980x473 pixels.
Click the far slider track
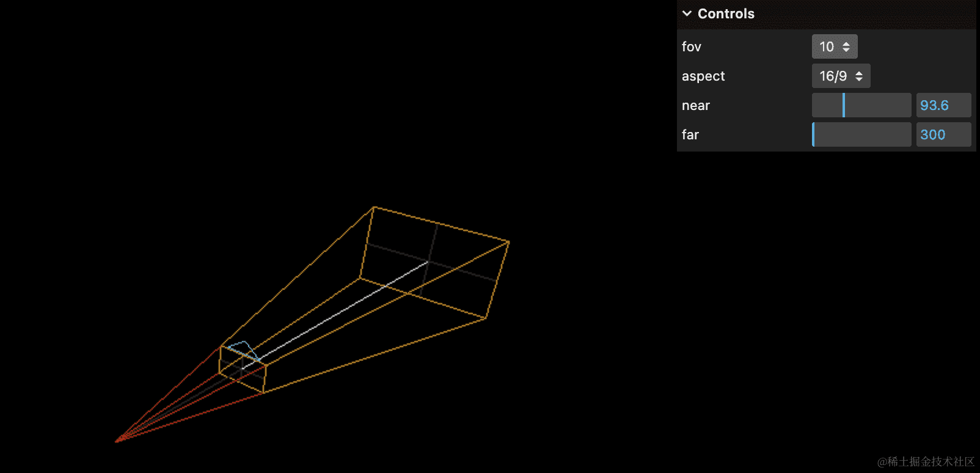[861, 134]
